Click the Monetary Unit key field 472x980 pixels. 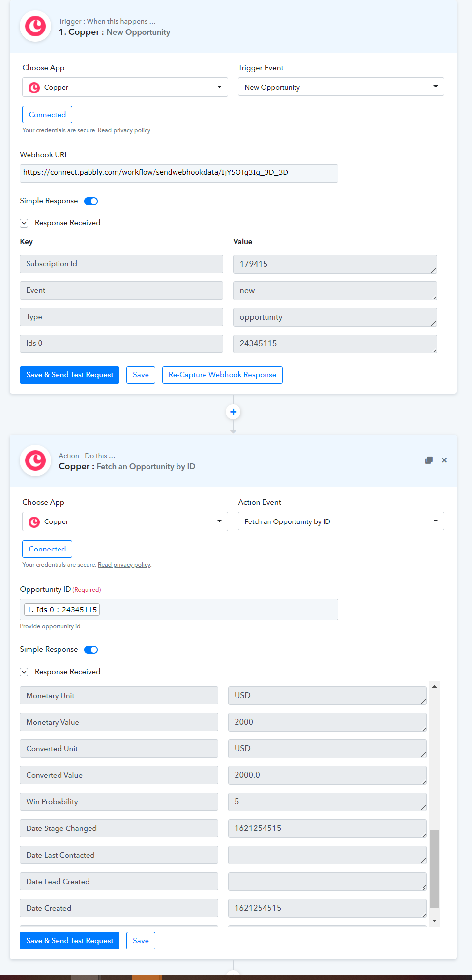pyautogui.click(x=119, y=696)
